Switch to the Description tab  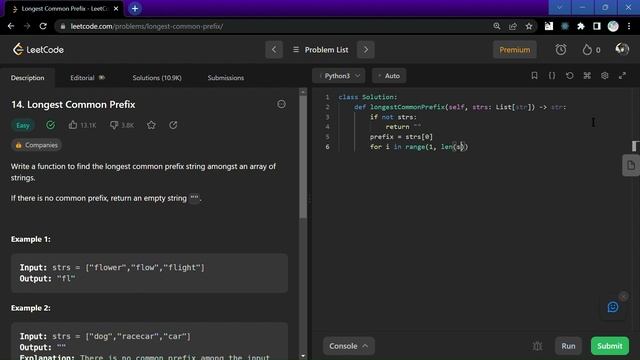(x=27, y=78)
